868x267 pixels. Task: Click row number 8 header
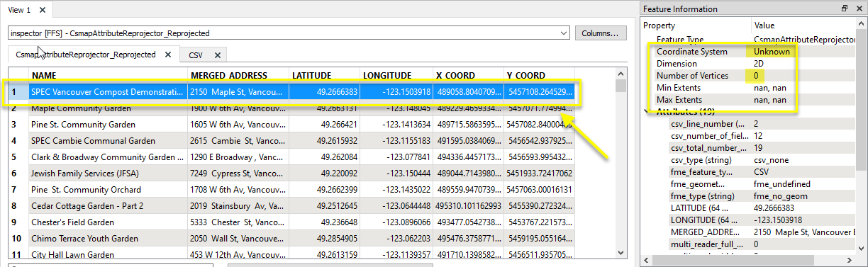point(18,206)
